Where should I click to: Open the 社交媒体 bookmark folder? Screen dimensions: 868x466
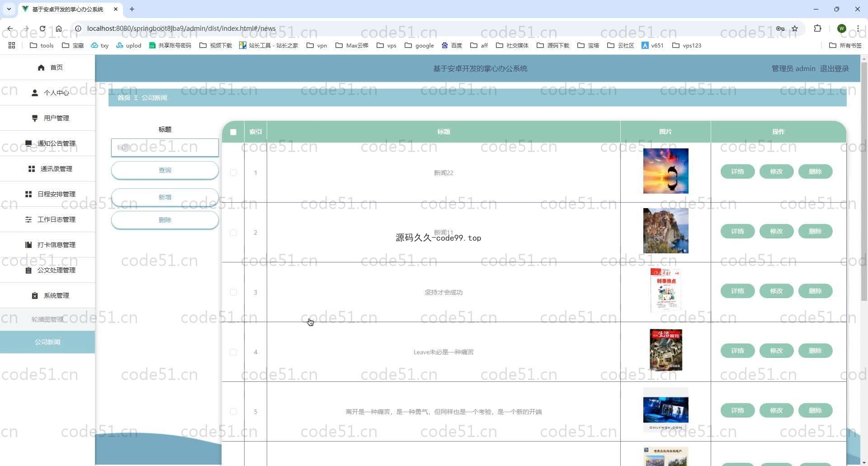pos(512,45)
